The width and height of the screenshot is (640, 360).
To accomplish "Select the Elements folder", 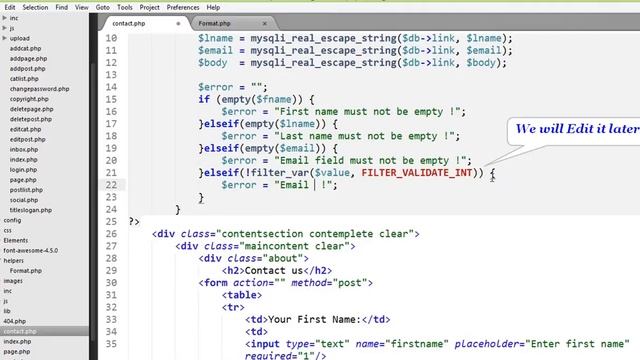I will coord(16,240).
